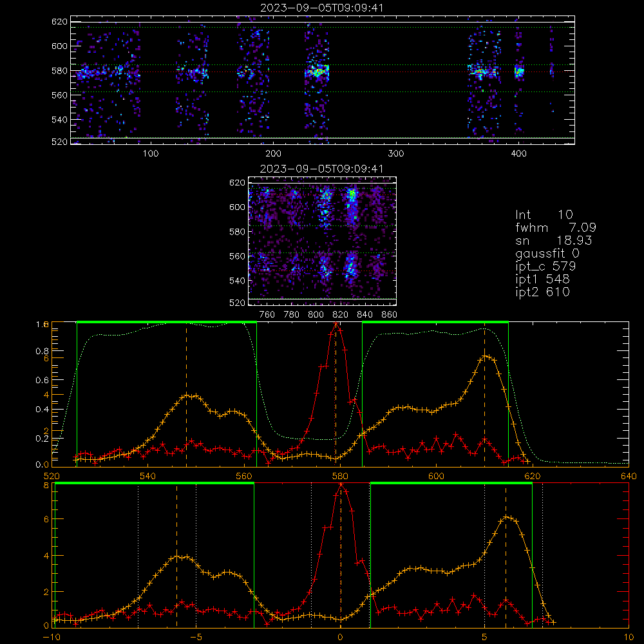Viewport: 644px width, 644px height.
Task: Click the timestamp title above the wide top image
Action: pyautogui.click(x=322, y=8)
